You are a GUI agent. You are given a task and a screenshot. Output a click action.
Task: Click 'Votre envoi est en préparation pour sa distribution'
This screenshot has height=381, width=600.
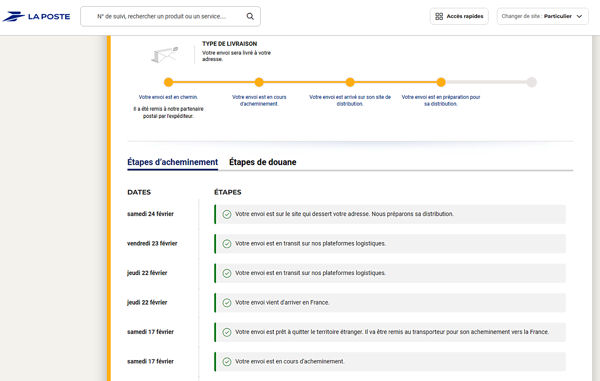(x=441, y=100)
